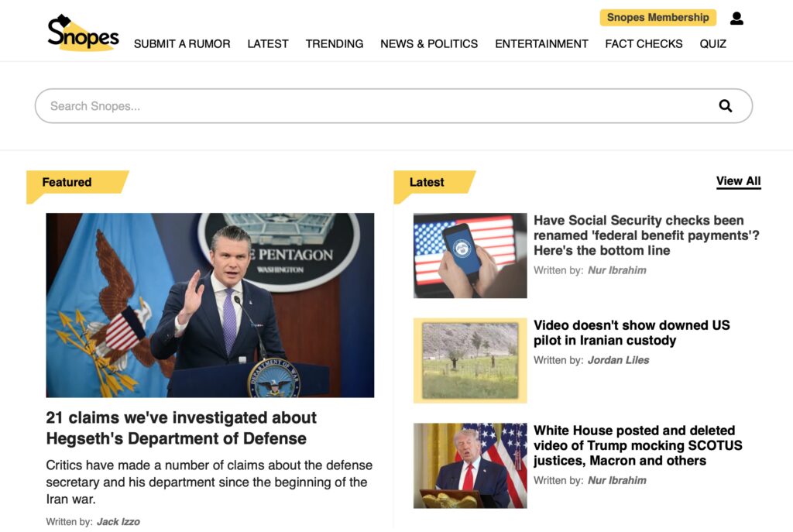Click the magnifying glass search icon
The image size is (793, 532).
click(x=725, y=106)
